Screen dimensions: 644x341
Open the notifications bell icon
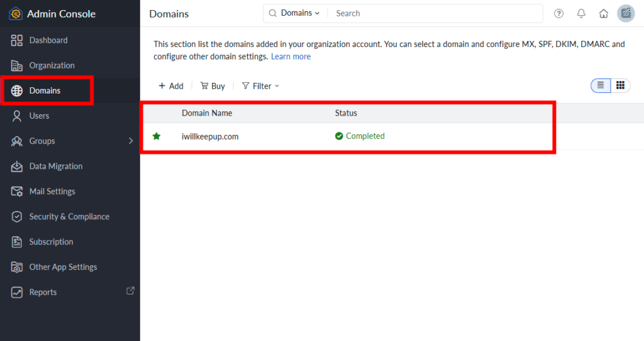[581, 13]
